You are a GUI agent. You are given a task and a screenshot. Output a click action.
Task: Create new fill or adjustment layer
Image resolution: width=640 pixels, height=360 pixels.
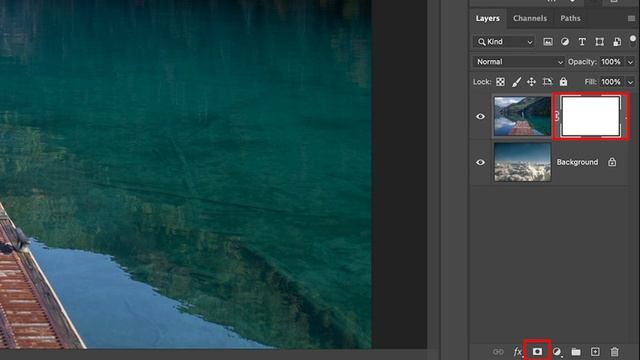pos(557,351)
